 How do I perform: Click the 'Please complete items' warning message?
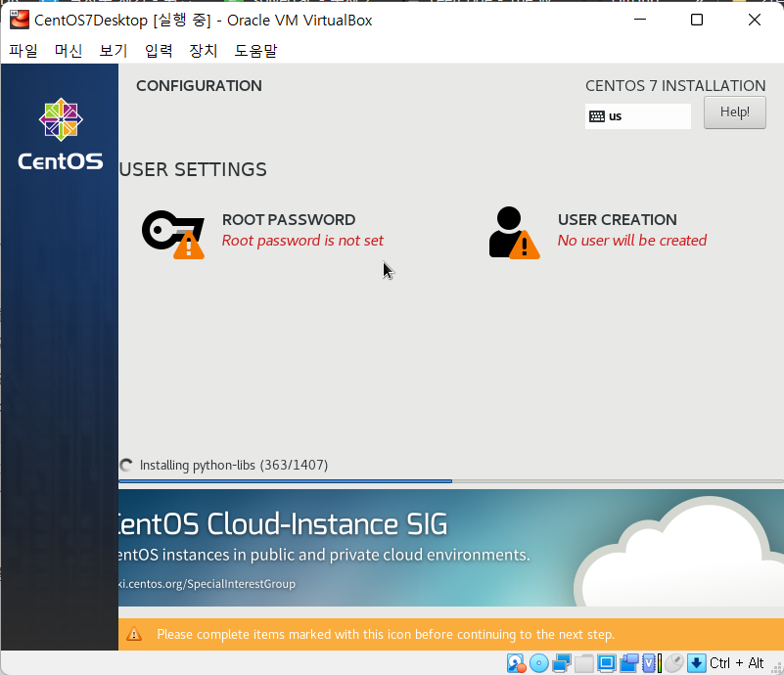click(386, 634)
